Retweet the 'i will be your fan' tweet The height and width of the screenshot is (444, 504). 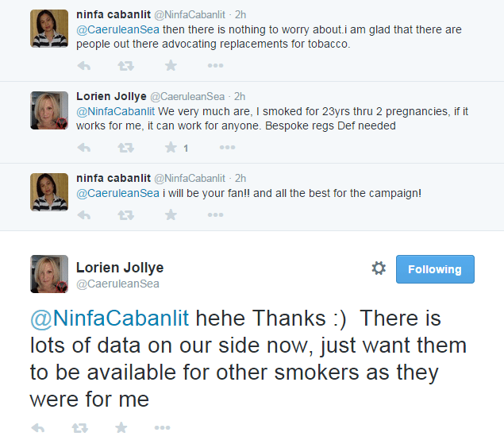click(x=125, y=215)
